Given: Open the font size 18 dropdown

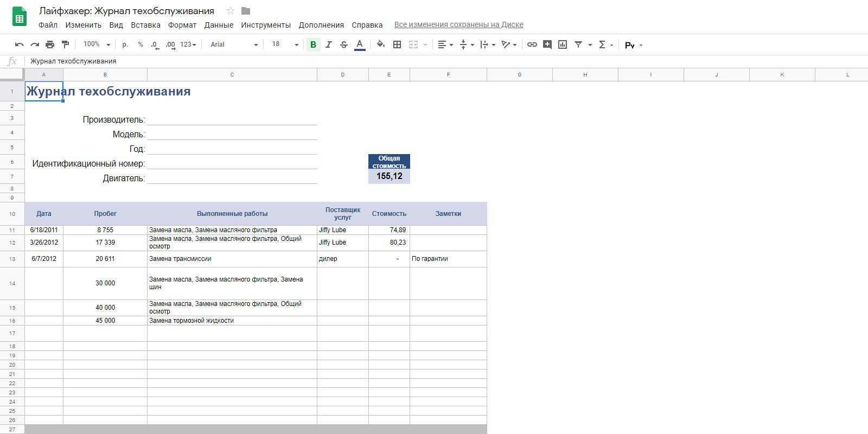Looking at the screenshot, I should [285, 44].
